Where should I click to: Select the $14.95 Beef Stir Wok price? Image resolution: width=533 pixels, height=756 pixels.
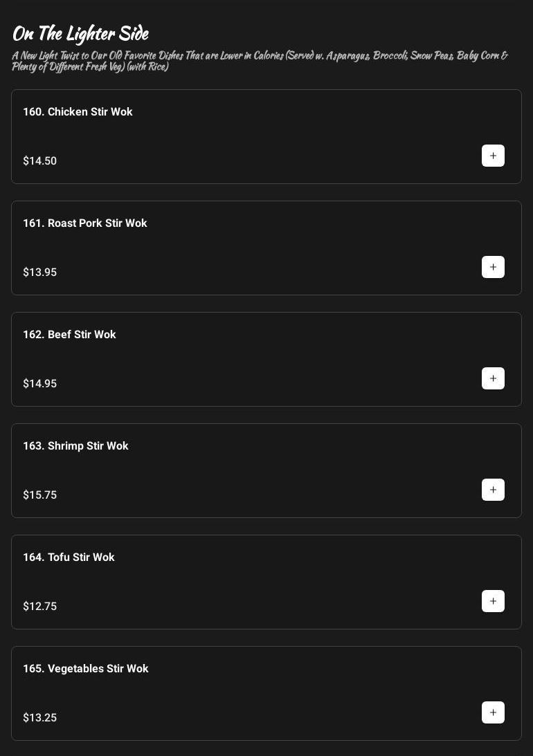[x=40, y=384]
